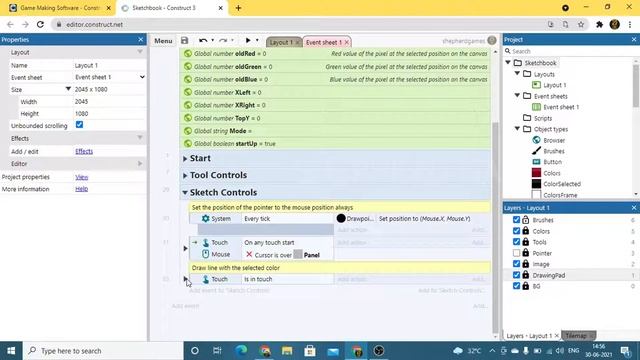640x360 pixels.
Task: Toggle visibility of Brushes layer
Action: [516, 220]
